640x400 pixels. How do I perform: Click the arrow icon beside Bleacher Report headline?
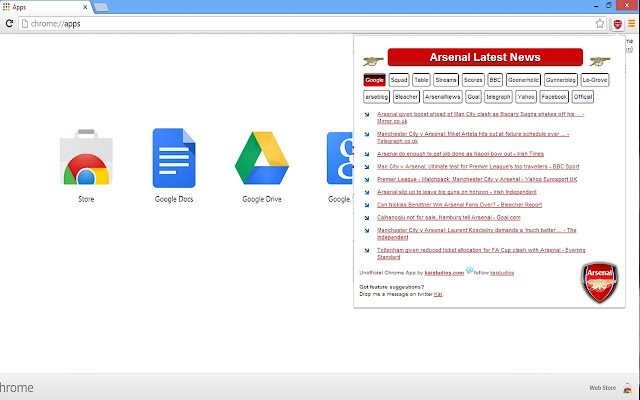point(367,205)
